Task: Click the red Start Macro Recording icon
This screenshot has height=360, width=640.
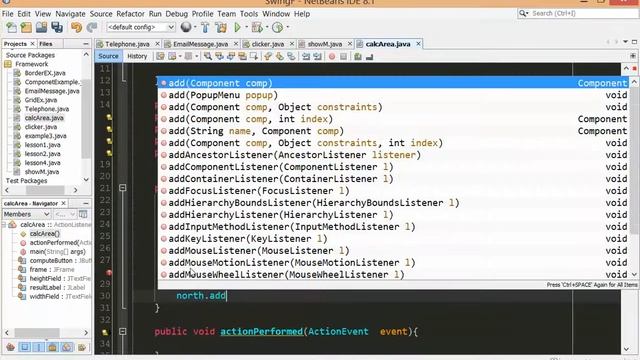Action: (332, 56)
